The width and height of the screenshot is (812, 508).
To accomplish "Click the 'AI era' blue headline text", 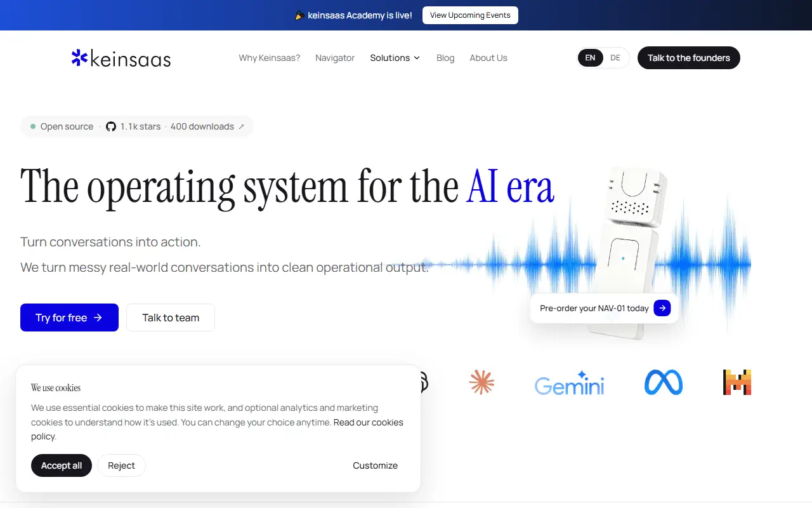I will 510,187.
